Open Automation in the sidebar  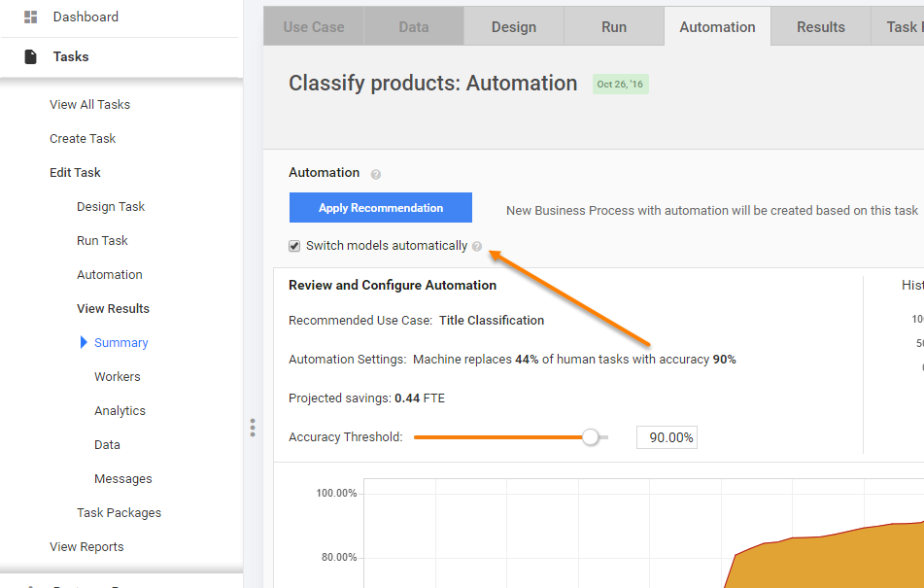click(110, 274)
